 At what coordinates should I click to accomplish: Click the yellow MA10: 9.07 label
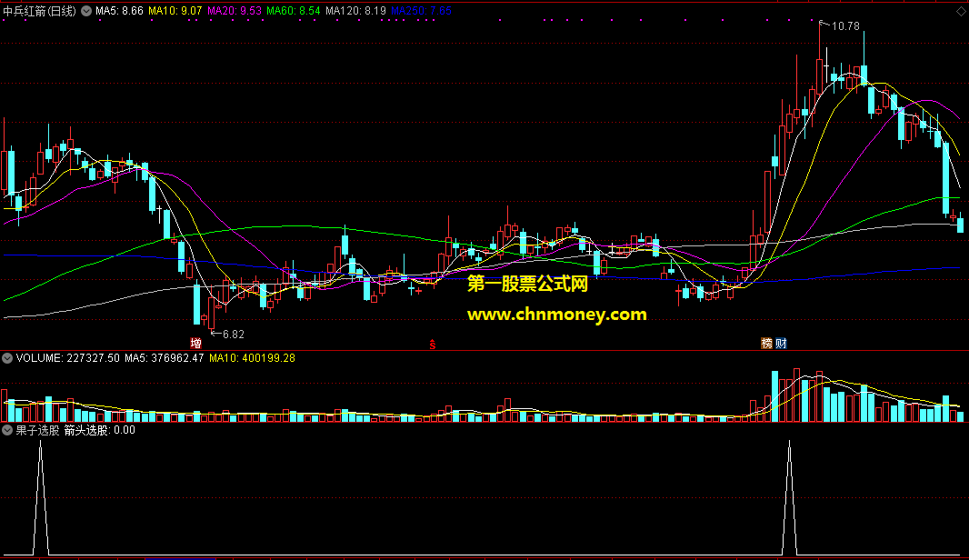(x=175, y=11)
